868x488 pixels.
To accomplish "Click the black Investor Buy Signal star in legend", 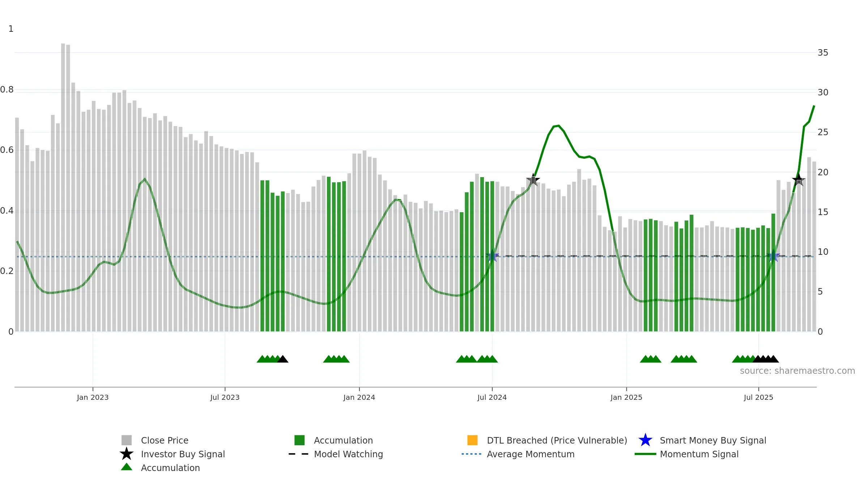I will click(x=127, y=454).
